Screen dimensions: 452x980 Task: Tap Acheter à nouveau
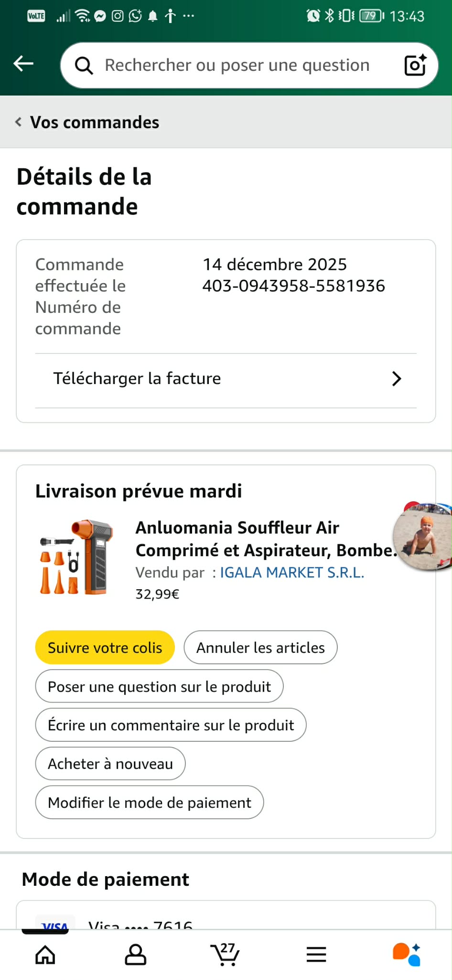point(110,764)
